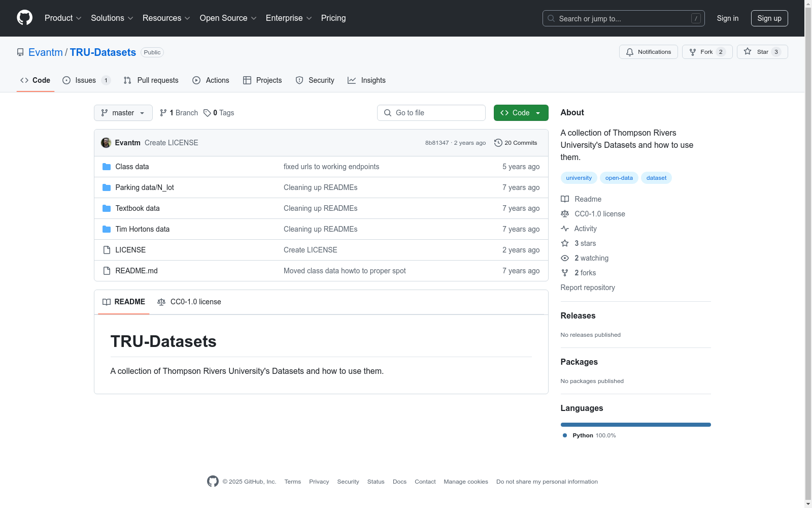The width and height of the screenshot is (812, 508).
Task: Expand the Solutions dropdown
Action: point(112,18)
